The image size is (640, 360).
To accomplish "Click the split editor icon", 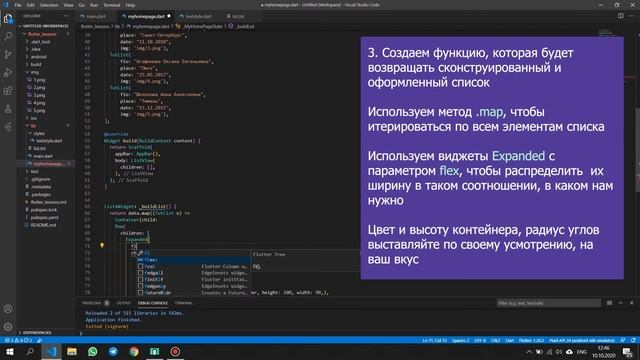I will click(620, 16).
